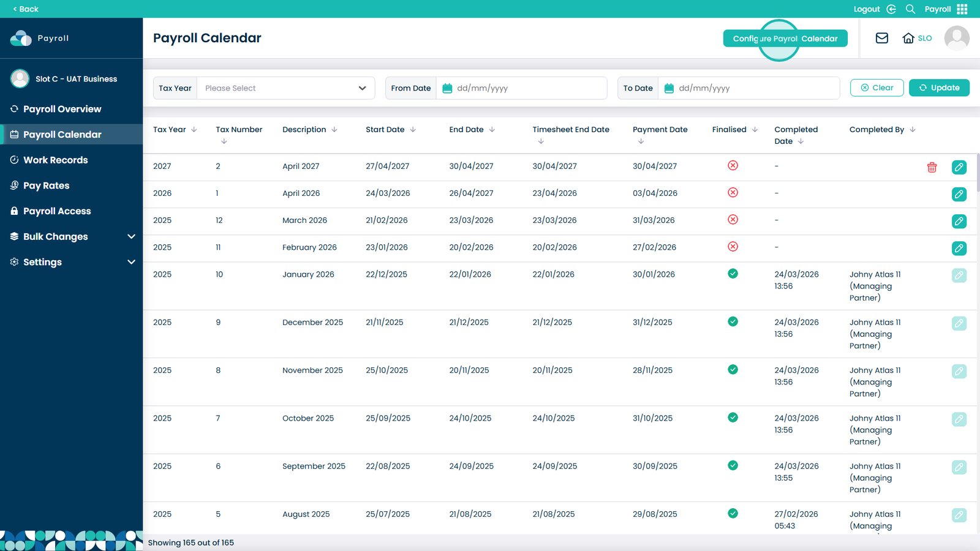Edit the March 2026 period row

(959, 221)
